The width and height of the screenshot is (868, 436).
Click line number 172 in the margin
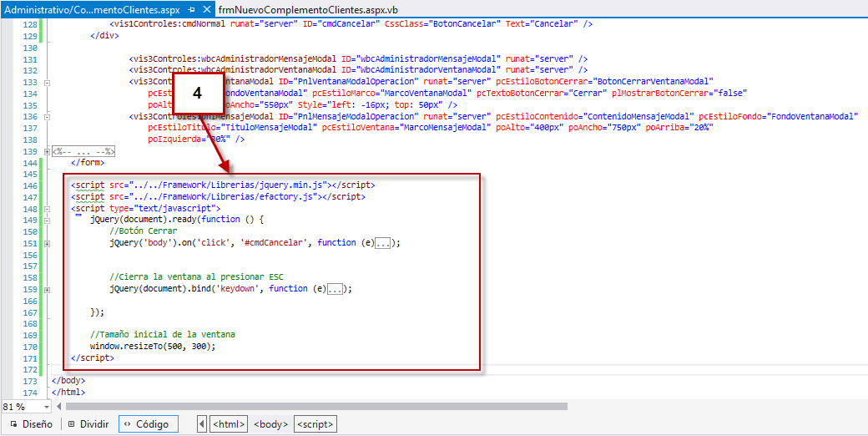click(x=30, y=370)
